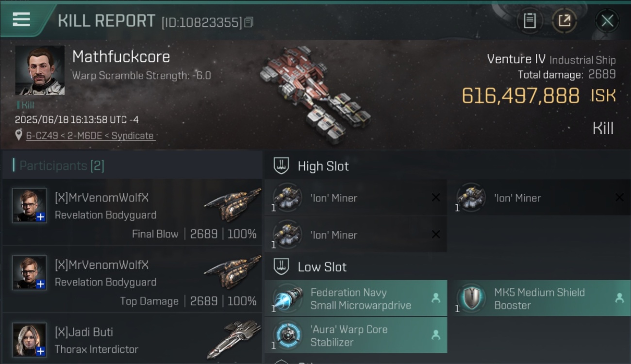The image size is (631, 364).
Task: Copy the kill report ID
Action: [249, 22]
